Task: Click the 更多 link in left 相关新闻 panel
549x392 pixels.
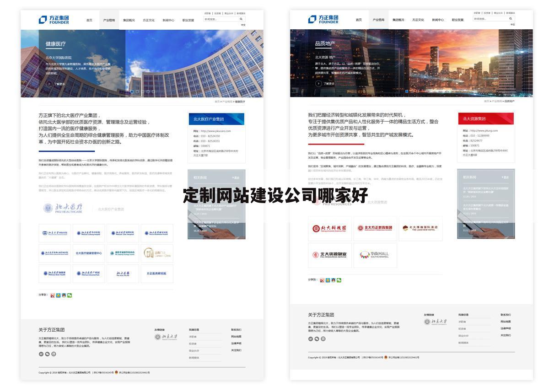Action: pyautogui.click(x=236, y=177)
